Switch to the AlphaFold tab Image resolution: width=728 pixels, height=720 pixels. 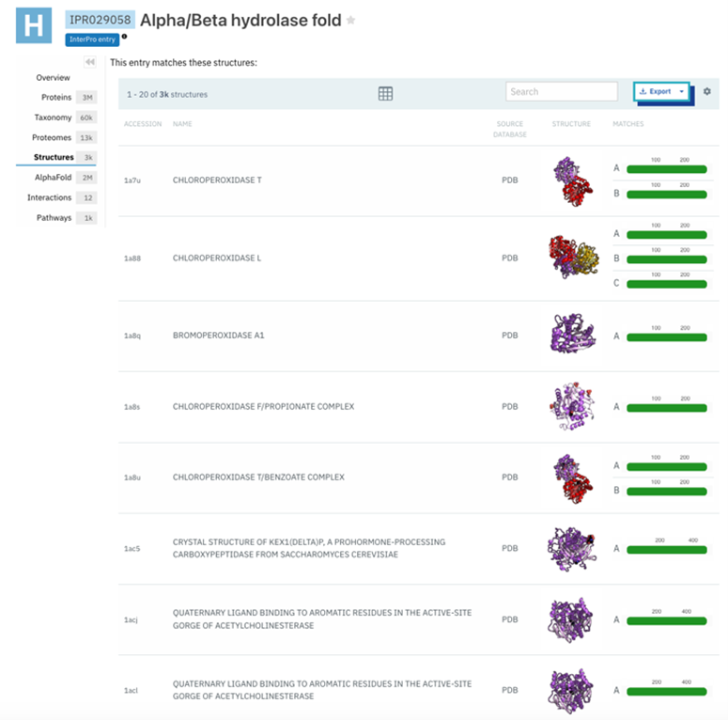(x=53, y=177)
